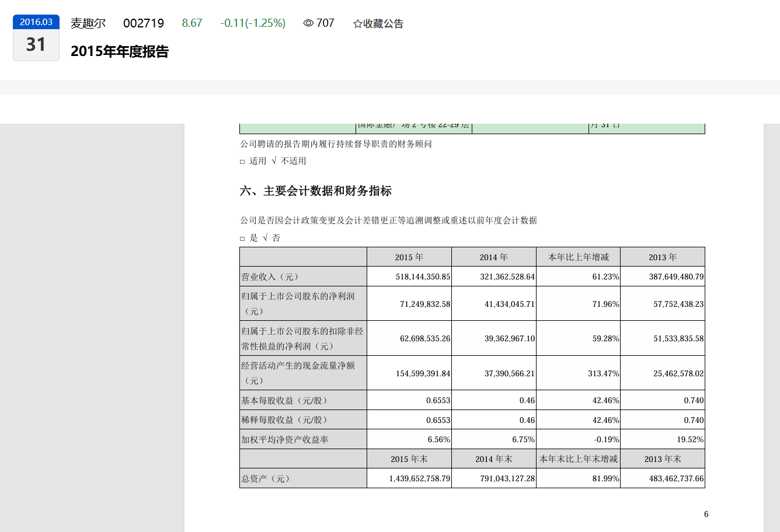The height and width of the screenshot is (532, 780).
Task: Click the stock price 8.67
Action: 192,23
